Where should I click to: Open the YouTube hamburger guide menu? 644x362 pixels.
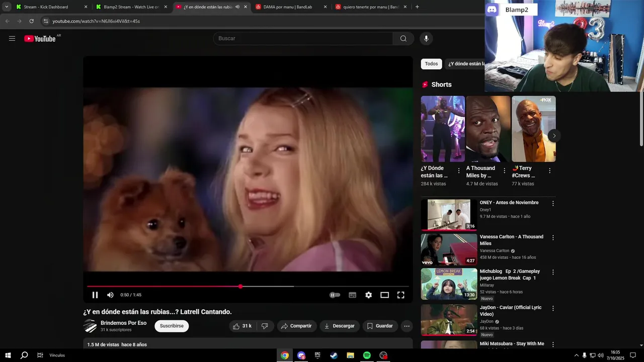pyautogui.click(x=12, y=39)
